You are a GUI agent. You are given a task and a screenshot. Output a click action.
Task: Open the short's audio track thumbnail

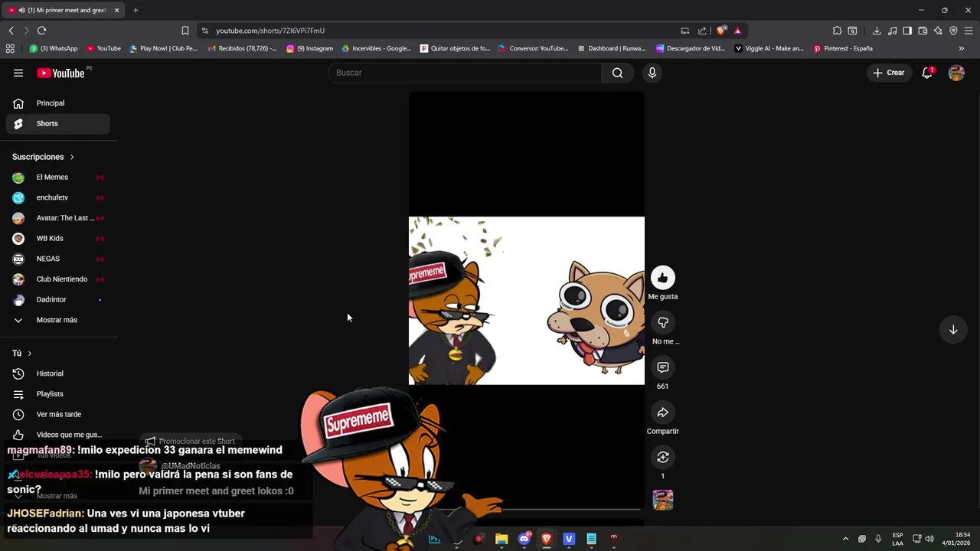pos(663,500)
